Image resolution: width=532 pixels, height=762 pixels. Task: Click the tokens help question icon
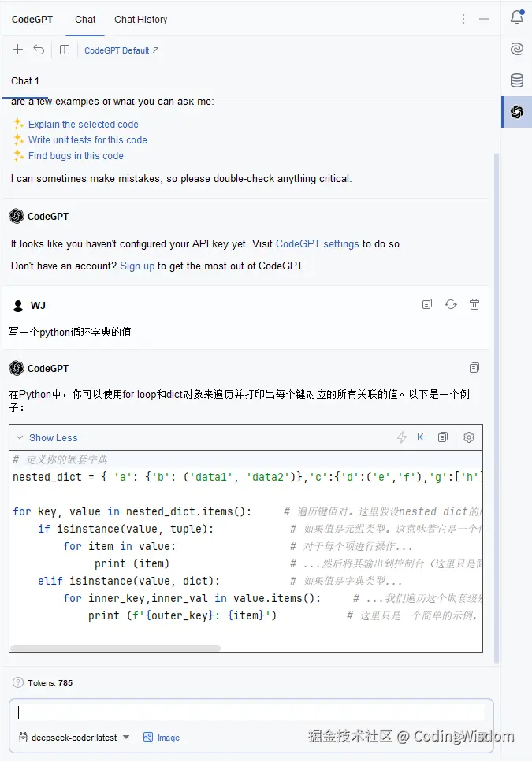pos(18,682)
